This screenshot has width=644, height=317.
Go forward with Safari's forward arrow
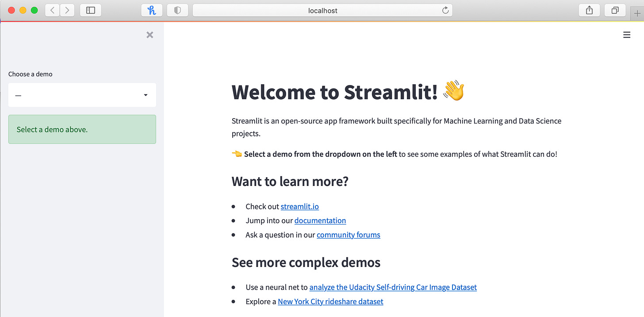[67, 10]
